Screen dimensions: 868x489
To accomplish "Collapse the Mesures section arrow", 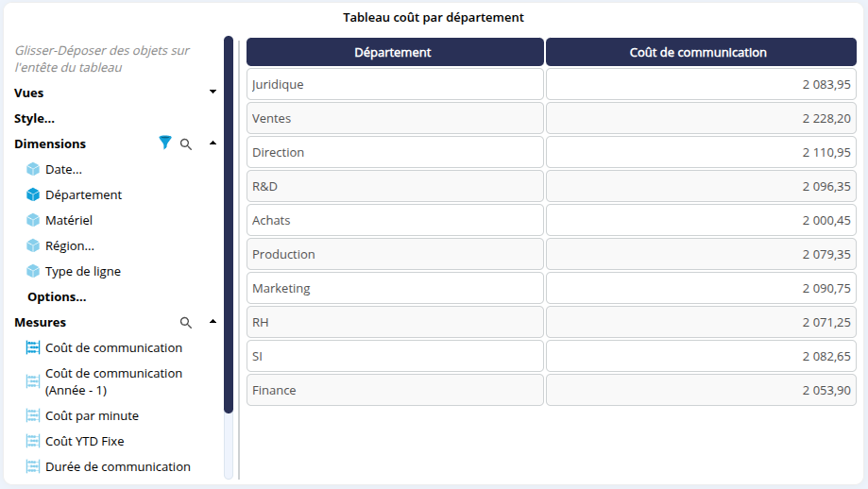I will [213, 321].
